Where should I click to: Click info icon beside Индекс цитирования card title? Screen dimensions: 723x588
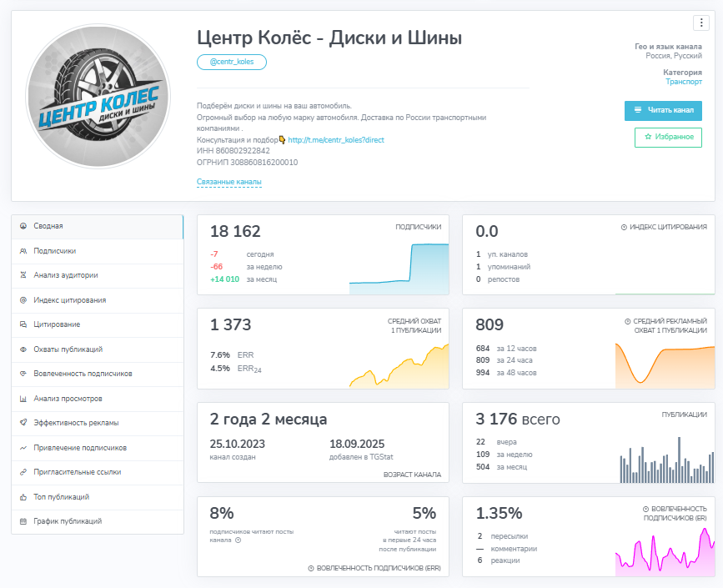624,228
